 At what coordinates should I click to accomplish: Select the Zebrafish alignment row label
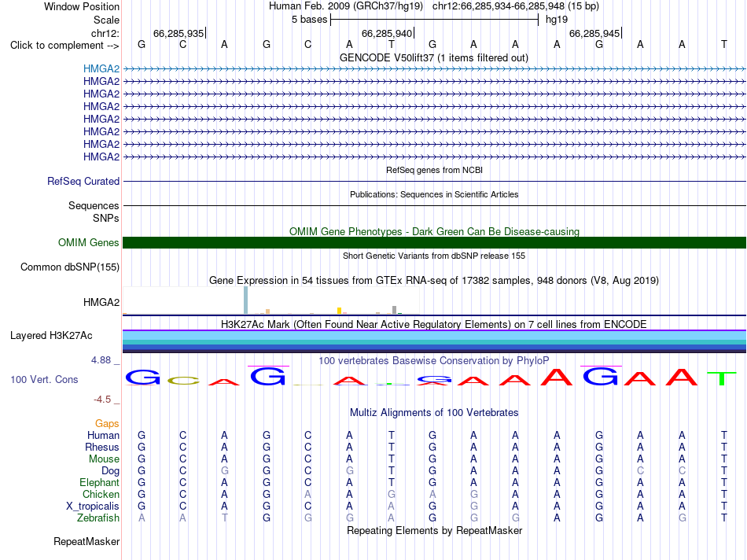point(98,518)
